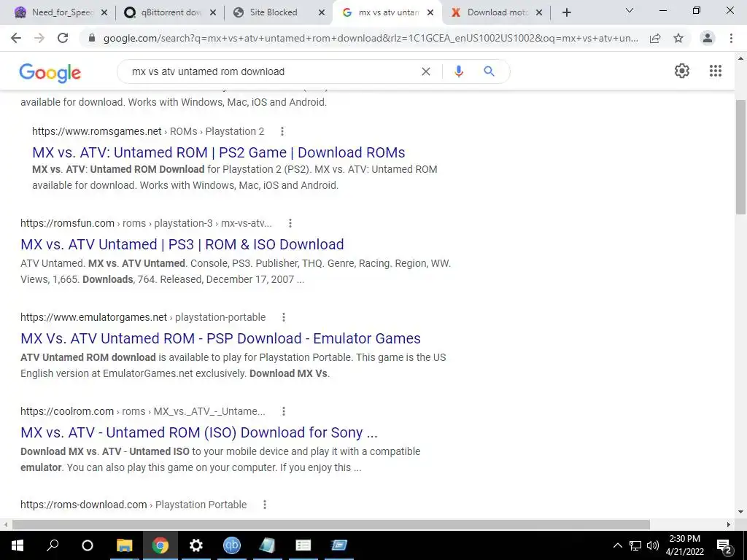
Task: Open network icon in system tray
Action: click(x=635, y=545)
